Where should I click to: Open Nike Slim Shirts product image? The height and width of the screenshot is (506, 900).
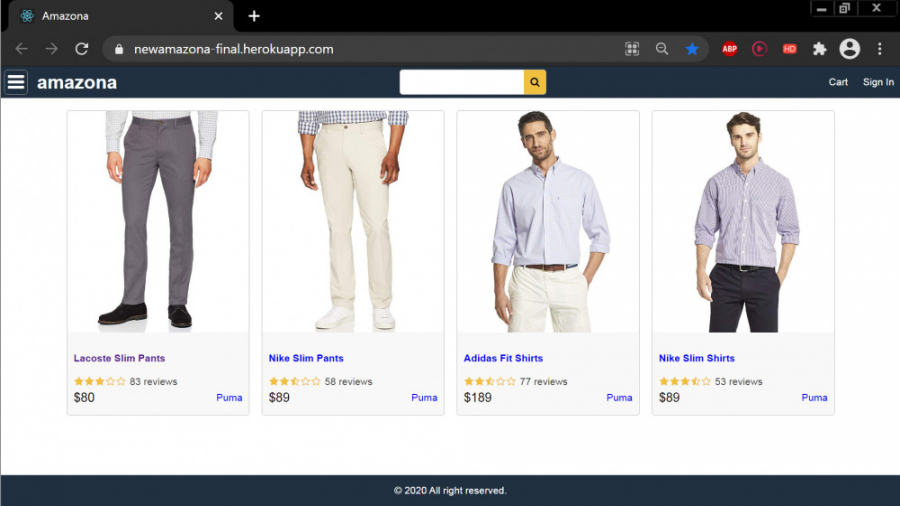click(x=743, y=221)
